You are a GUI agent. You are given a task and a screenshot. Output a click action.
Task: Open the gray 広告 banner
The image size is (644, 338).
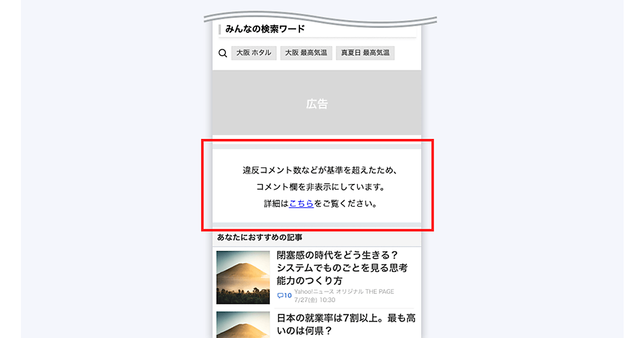(x=317, y=103)
